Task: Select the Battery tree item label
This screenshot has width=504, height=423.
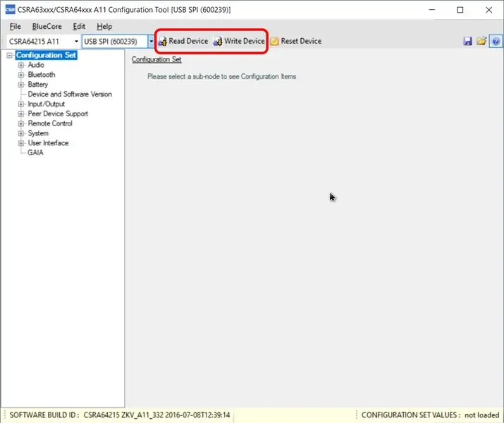Action: click(x=38, y=85)
